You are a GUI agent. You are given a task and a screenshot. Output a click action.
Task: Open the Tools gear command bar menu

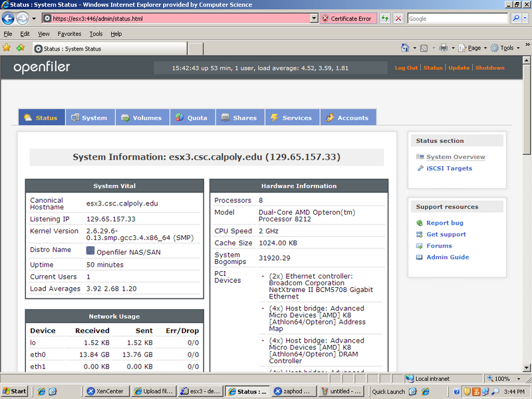(x=505, y=48)
